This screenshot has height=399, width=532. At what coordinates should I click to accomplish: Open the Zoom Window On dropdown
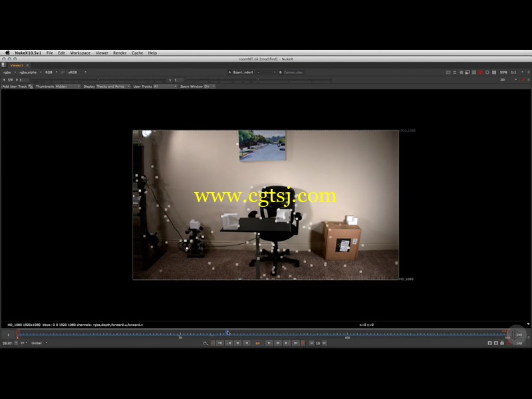(209, 86)
